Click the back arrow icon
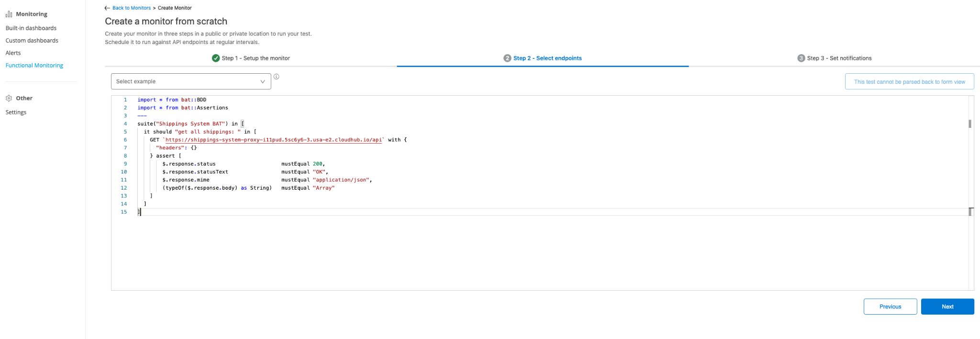The image size is (980, 339). click(x=107, y=8)
